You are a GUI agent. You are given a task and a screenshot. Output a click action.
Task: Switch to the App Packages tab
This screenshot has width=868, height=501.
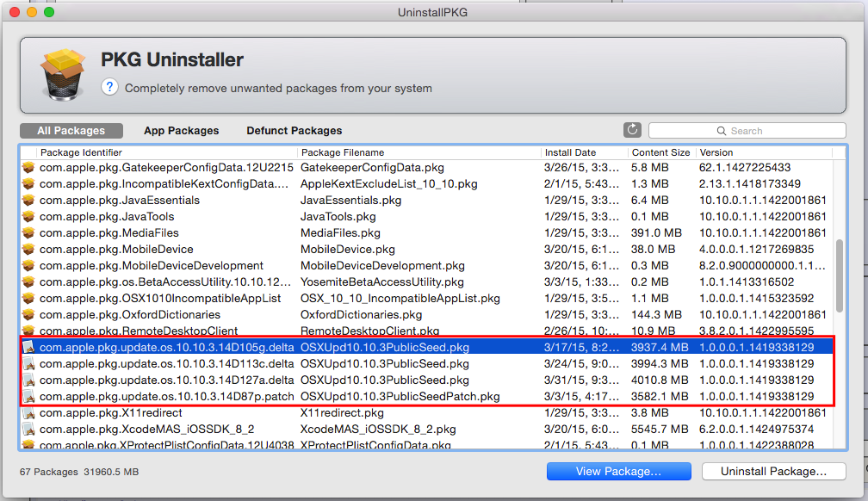click(x=181, y=131)
